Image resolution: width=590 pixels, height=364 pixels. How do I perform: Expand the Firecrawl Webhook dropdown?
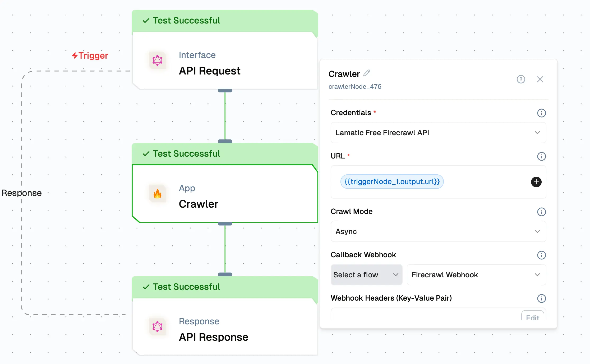pyautogui.click(x=476, y=275)
